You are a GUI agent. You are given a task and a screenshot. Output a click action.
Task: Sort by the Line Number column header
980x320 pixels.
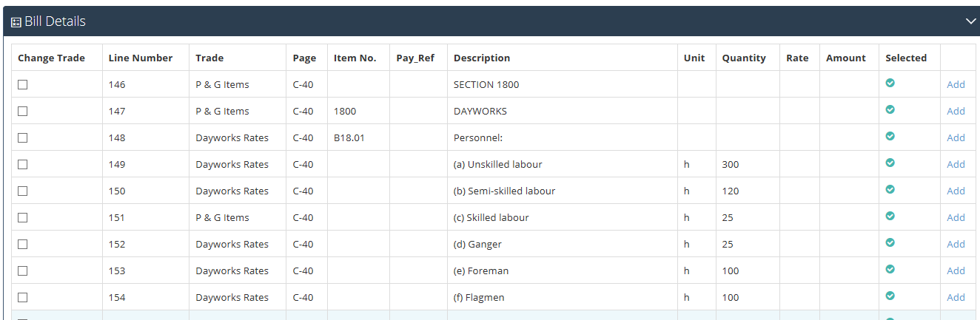pyautogui.click(x=141, y=58)
